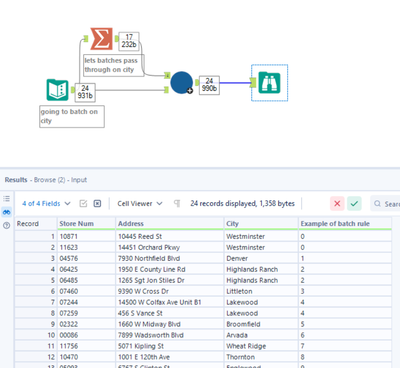Select cell '1001 E 120th Ave'

pos(170,357)
